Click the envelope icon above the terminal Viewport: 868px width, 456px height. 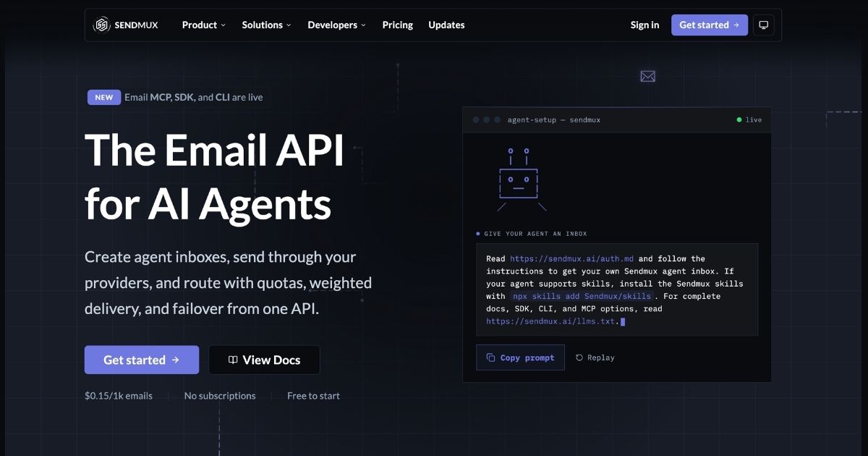click(x=647, y=76)
